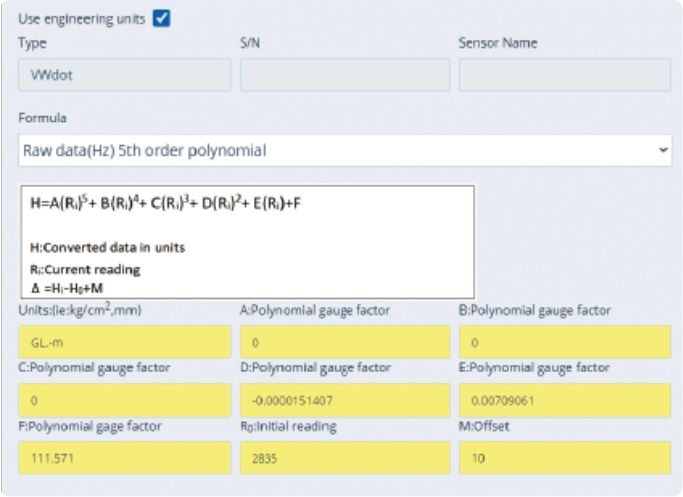Click the 'Use engineering units' label text
Screen dimensions: 683x497
coord(82,19)
